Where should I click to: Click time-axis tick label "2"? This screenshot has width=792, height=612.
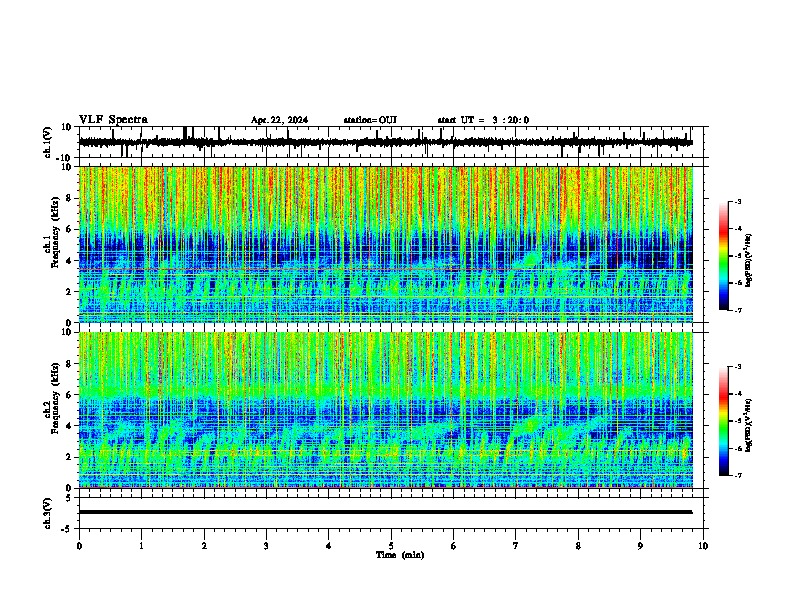pyautogui.click(x=204, y=546)
